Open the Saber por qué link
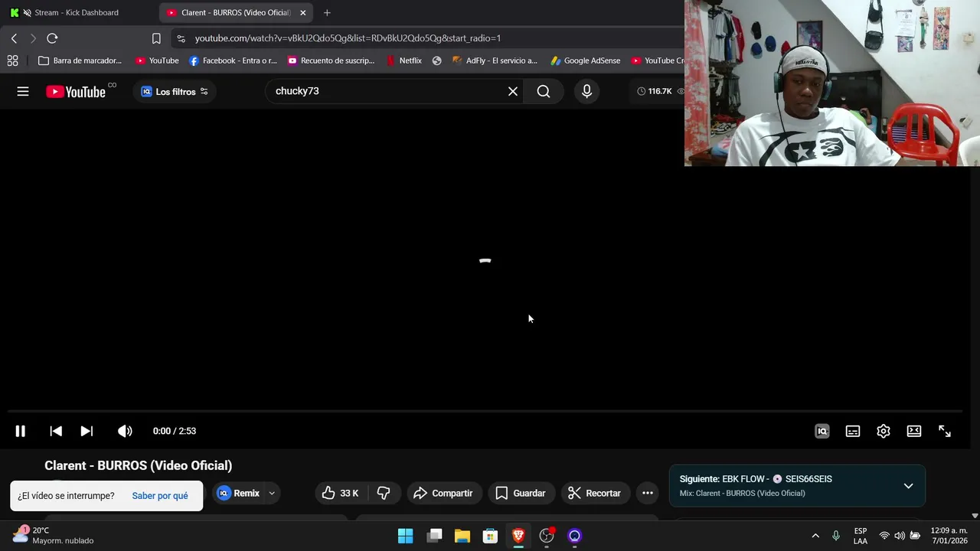 160,496
